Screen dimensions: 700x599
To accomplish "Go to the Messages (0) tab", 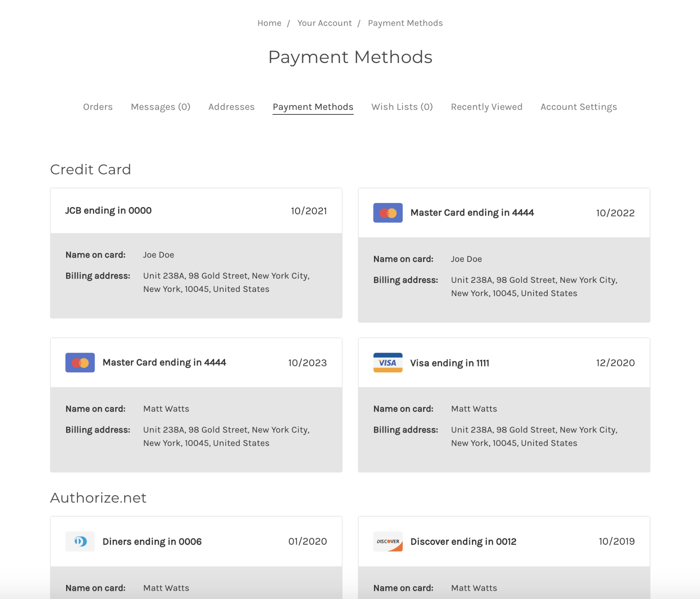I will click(160, 107).
